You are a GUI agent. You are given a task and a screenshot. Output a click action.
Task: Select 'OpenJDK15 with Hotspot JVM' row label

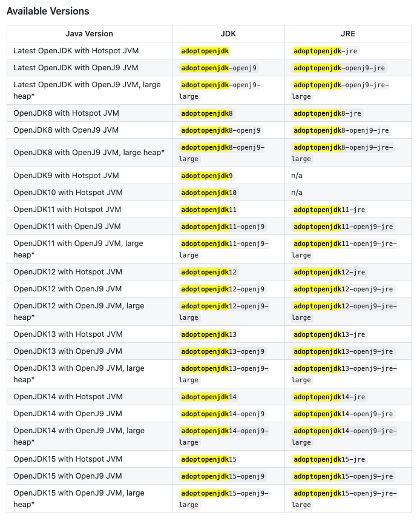[x=68, y=460]
